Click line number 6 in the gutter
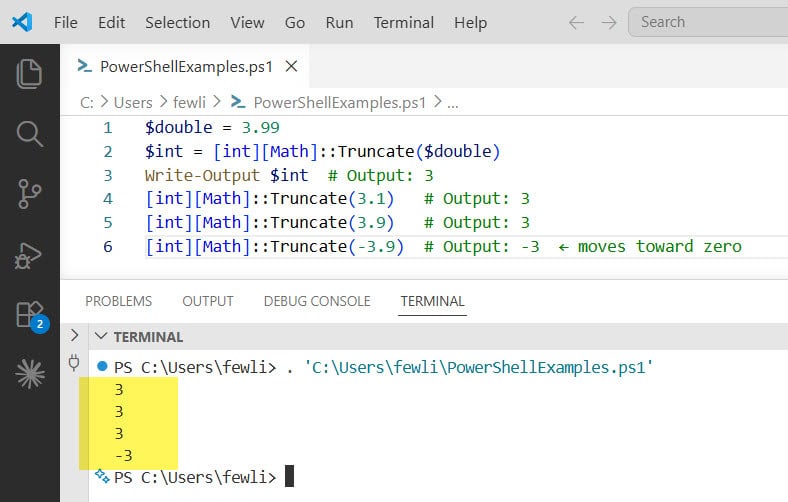This screenshot has width=788, height=502. (x=108, y=246)
